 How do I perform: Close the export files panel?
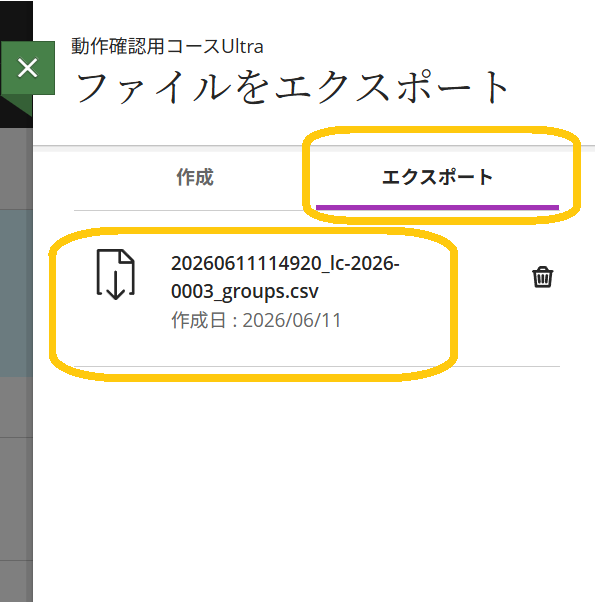pyautogui.click(x=28, y=68)
